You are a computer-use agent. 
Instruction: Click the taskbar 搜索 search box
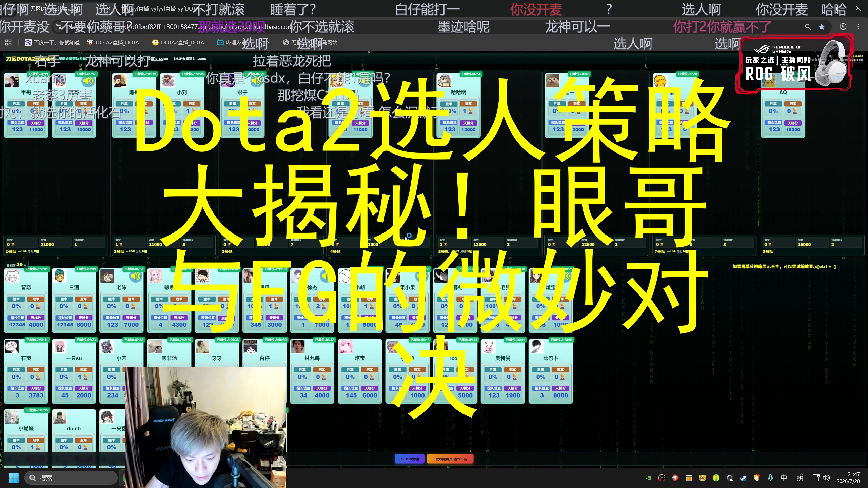(x=71, y=478)
